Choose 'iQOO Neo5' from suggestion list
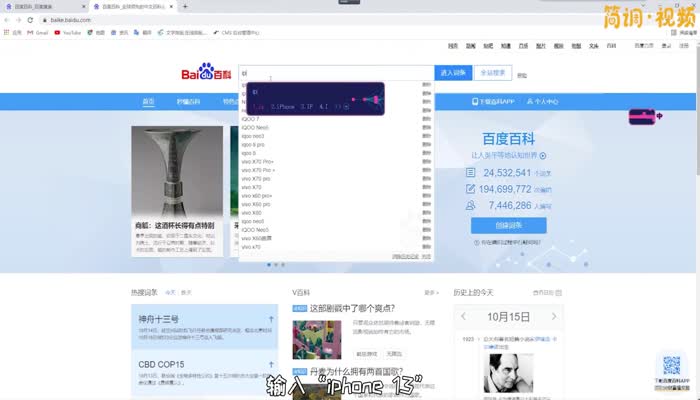This screenshot has height=400, width=700. click(256, 127)
